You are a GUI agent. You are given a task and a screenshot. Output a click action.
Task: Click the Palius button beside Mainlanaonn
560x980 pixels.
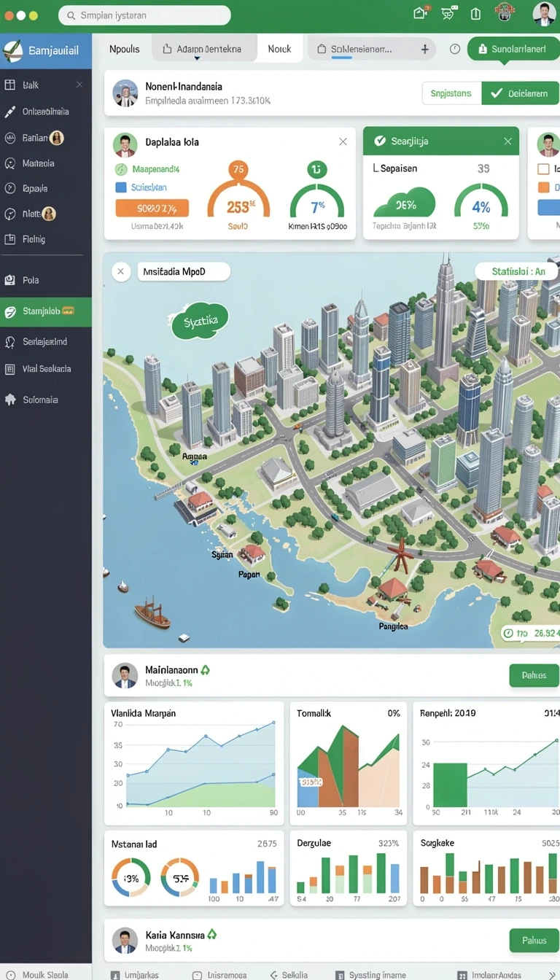pos(534,675)
